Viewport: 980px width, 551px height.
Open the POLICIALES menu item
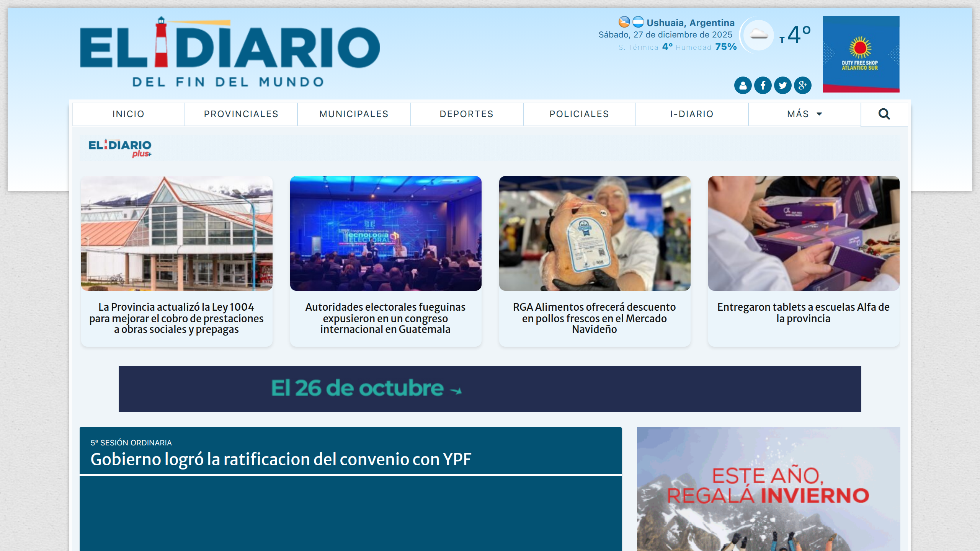pyautogui.click(x=579, y=114)
